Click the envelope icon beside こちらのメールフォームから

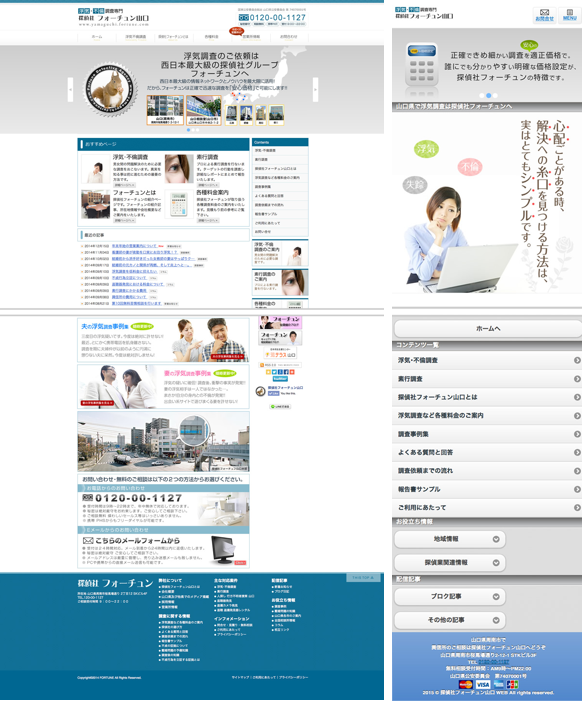[x=88, y=541]
